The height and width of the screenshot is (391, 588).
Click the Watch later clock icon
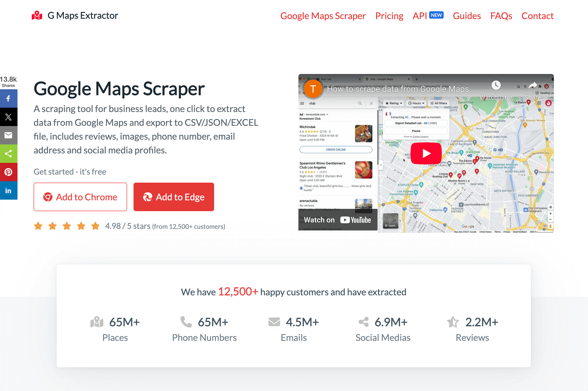(x=496, y=85)
